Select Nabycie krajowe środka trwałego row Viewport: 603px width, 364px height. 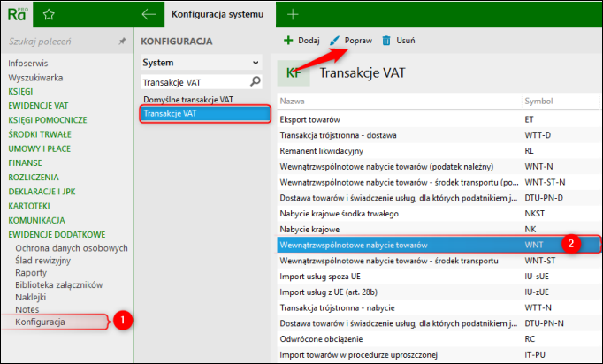(438, 214)
